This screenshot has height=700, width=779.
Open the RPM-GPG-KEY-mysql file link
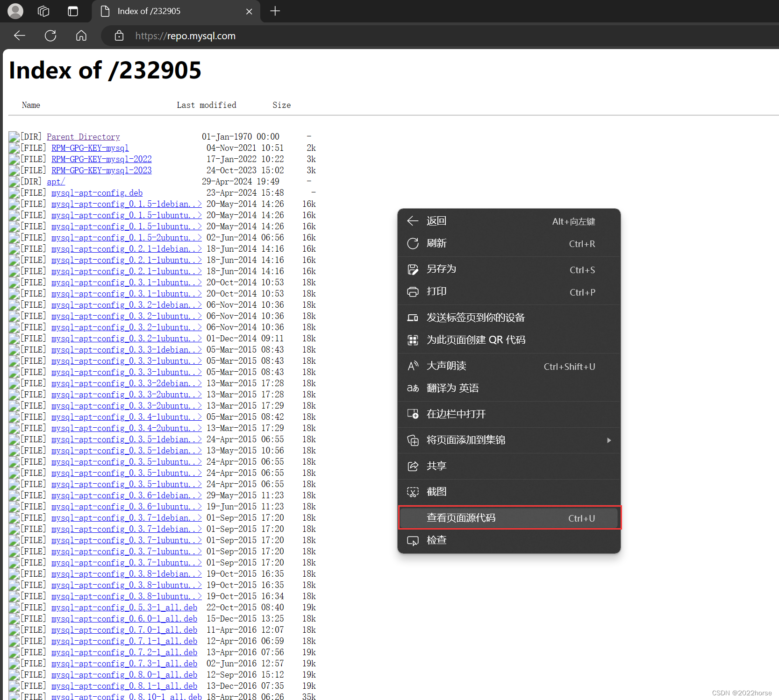(90, 148)
